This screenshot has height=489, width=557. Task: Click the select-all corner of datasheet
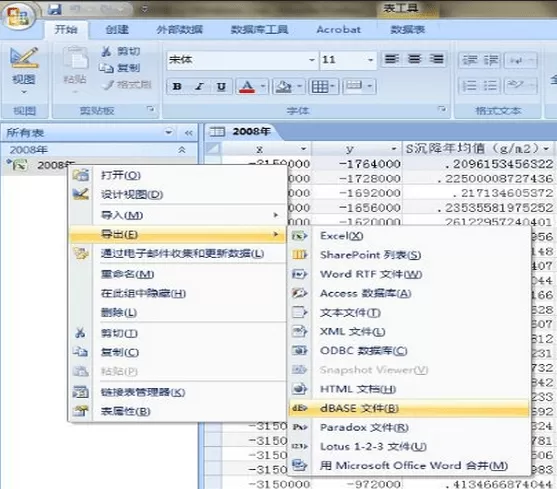213,148
